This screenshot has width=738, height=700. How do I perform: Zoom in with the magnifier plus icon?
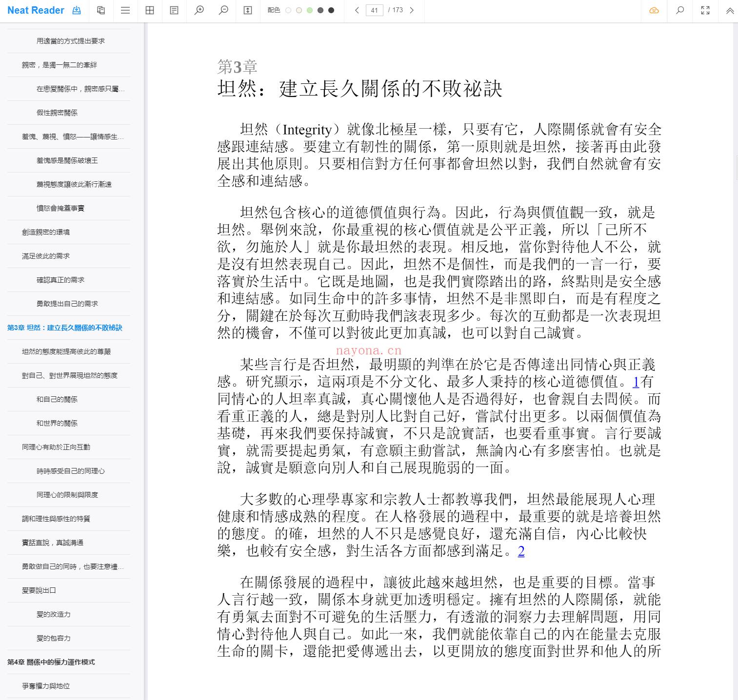199,10
